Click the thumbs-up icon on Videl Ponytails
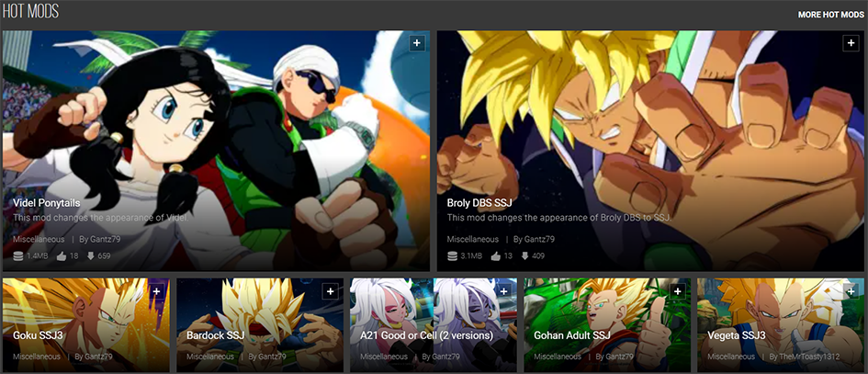The height and width of the screenshot is (374, 868). click(x=61, y=256)
